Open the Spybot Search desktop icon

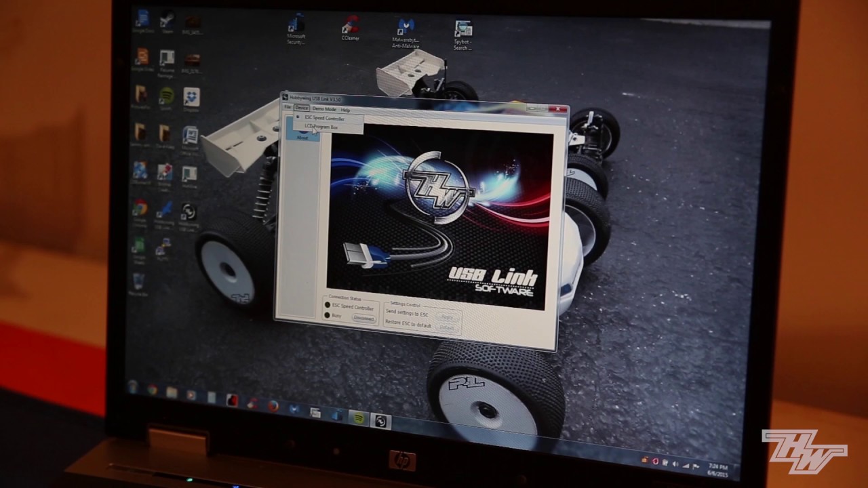tap(462, 35)
